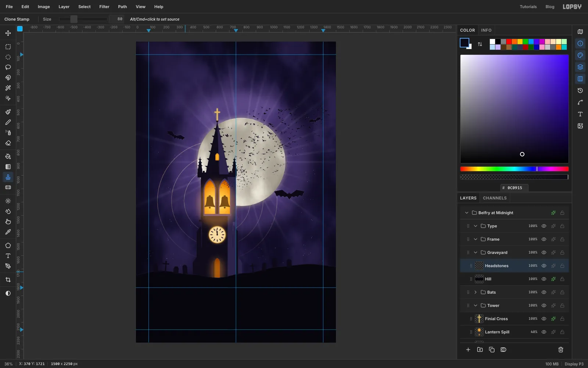Expand the Bats group chevron
588x368 pixels.
(x=476, y=292)
